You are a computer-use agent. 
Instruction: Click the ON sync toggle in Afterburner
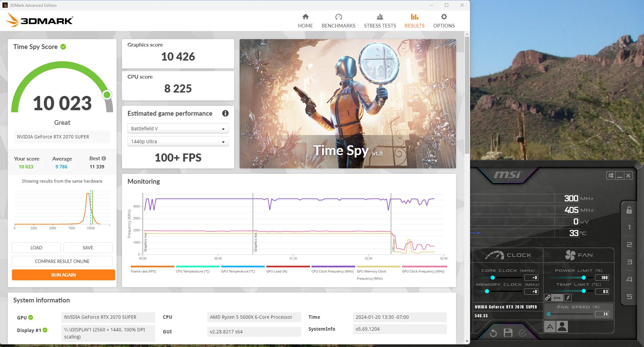(557, 298)
